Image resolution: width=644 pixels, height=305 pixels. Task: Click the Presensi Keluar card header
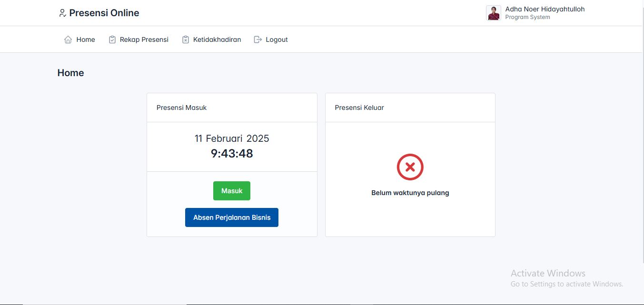coord(410,108)
